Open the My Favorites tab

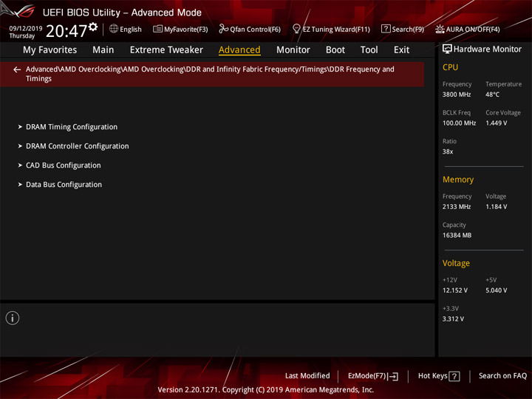pos(50,50)
